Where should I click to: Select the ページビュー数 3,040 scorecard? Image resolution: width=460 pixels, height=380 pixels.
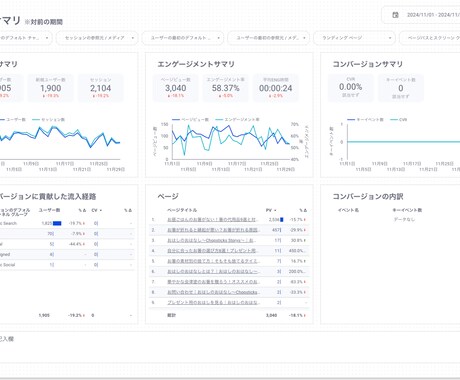point(176,88)
